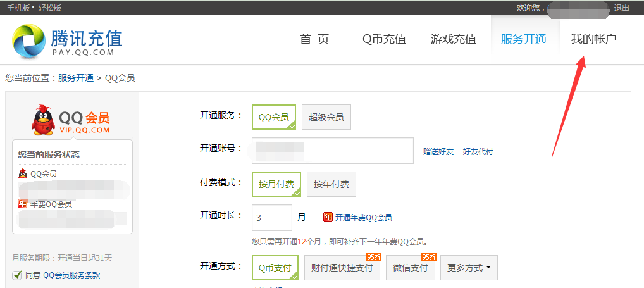Click the small QQ会员 penguin status icon
This screenshot has width=644, height=288.
tap(23, 173)
